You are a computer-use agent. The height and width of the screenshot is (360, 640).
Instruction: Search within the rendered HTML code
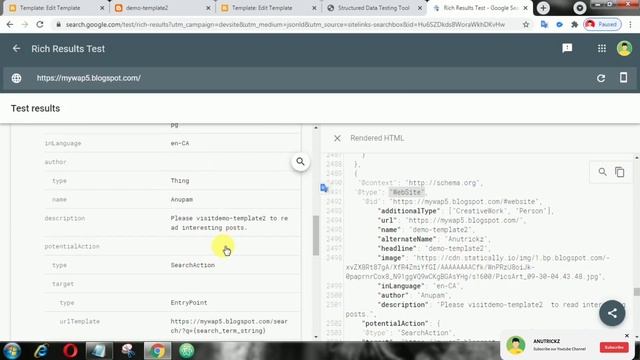click(602, 172)
